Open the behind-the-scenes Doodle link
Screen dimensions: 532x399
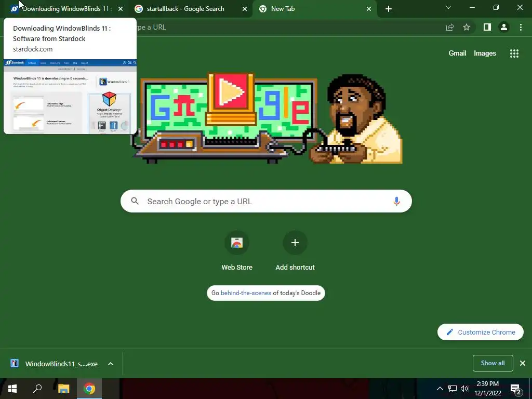[246, 293]
